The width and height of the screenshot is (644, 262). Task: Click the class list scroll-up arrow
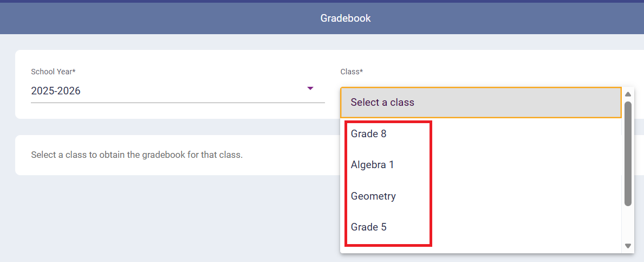click(x=628, y=94)
